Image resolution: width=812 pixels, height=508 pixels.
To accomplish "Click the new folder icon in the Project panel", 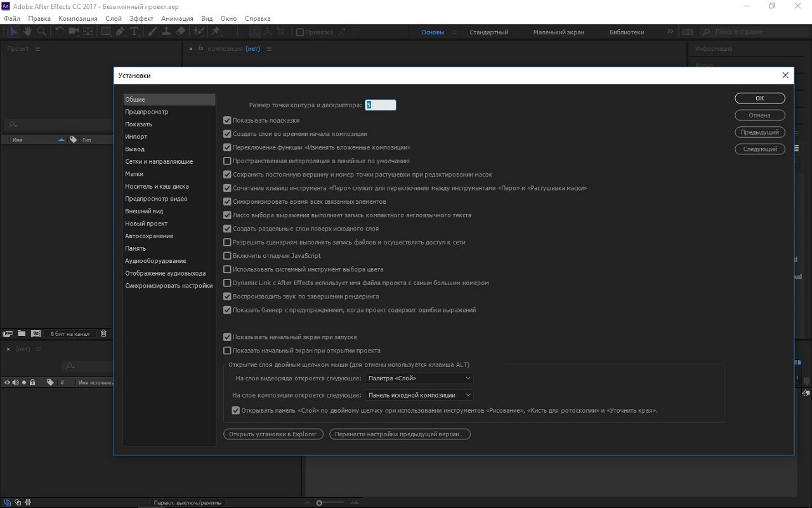I will pos(22,333).
